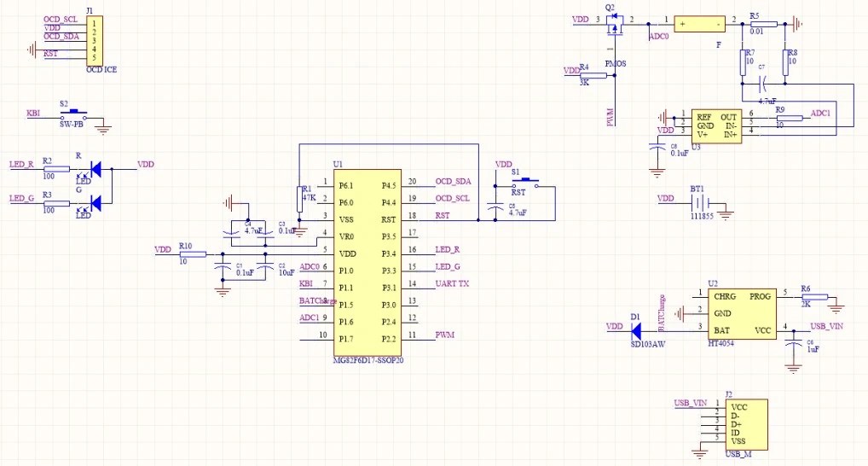Viewport: 868px width, 466px height.
Task: Click the PWM net label at U1 pin 11
Action: point(445,335)
